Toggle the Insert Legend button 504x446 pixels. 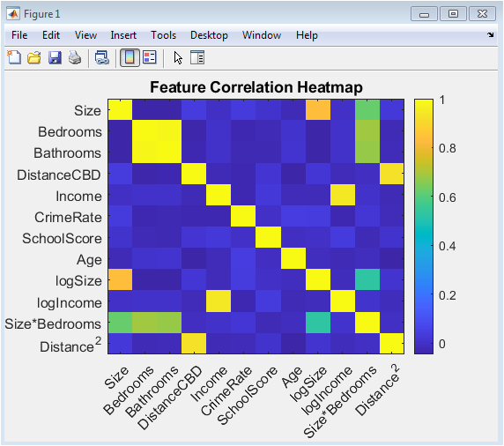coord(150,58)
